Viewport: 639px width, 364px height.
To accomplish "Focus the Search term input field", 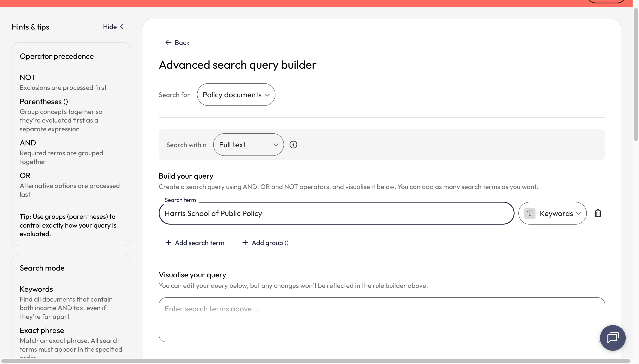I will [336, 213].
